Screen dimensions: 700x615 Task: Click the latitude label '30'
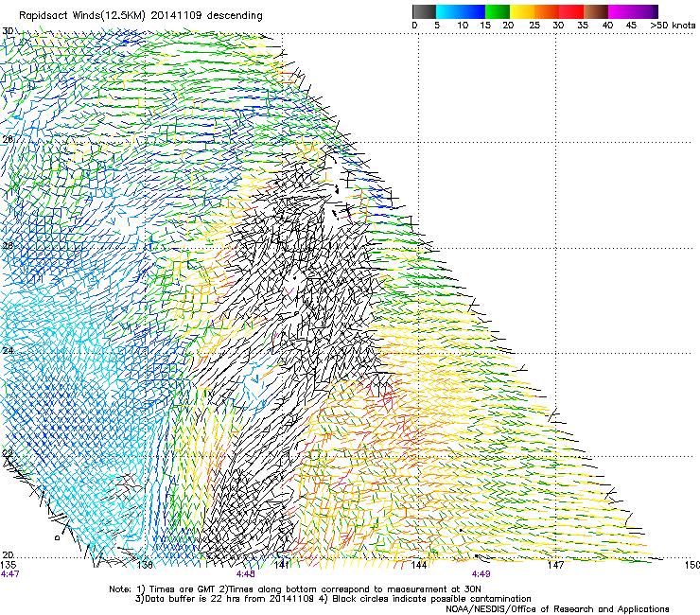pyautogui.click(x=8, y=31)
